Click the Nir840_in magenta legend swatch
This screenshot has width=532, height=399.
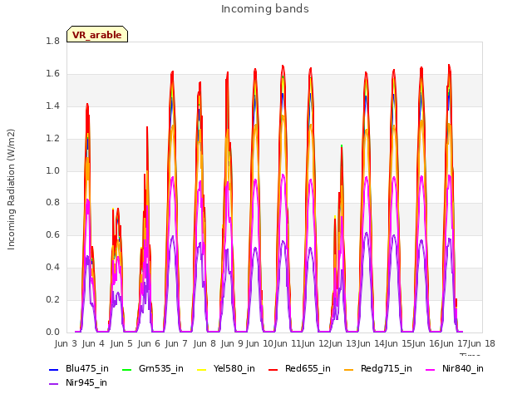tap(431, 369)
